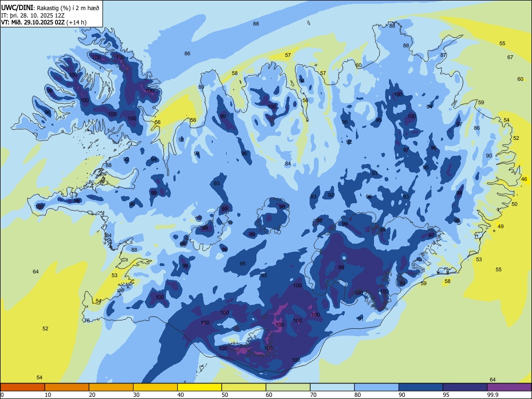532x399 pixels.
Task: Click the legend tick label '20'
Action: pyautogui.click(x=92, y=395)
